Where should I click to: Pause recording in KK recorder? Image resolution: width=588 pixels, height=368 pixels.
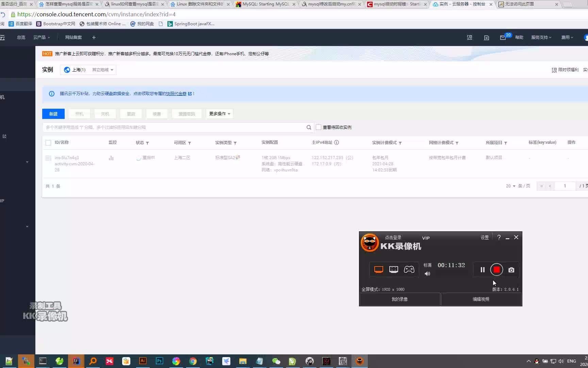pyautogui.click(x=482, y=270)
